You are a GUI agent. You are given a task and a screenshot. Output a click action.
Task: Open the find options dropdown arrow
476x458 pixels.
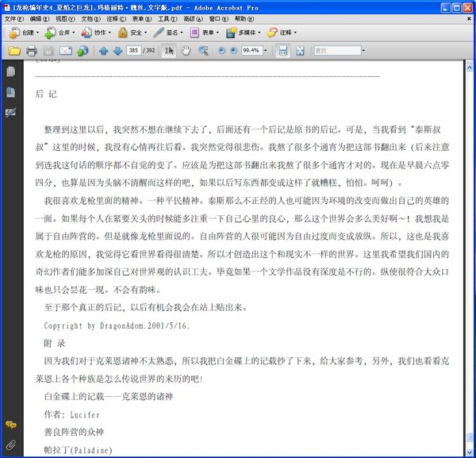[363, 51]
